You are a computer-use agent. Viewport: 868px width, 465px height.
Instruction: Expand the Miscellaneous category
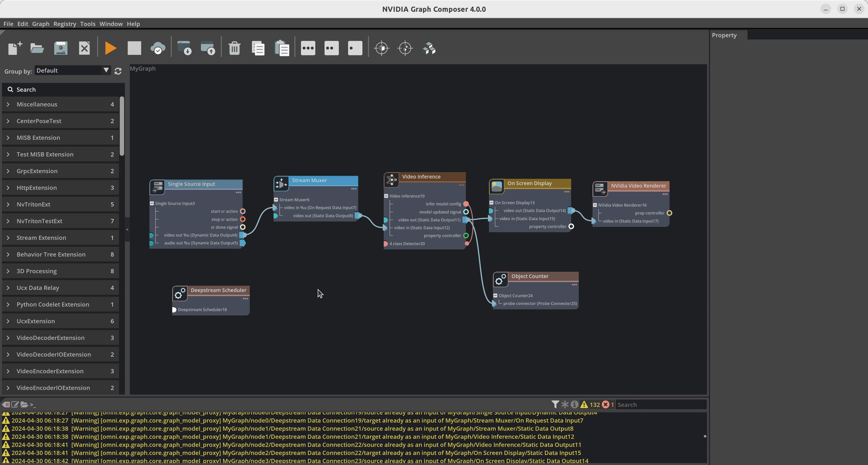pos(8,104)
